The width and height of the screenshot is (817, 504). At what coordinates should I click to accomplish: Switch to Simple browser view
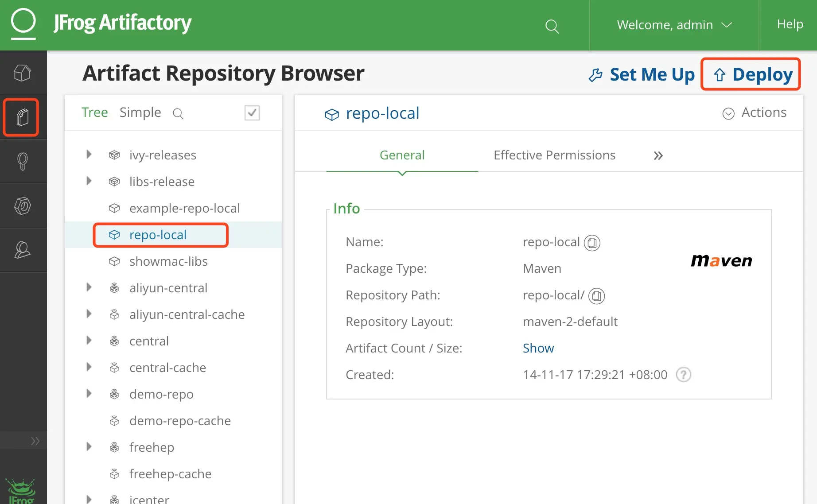[140, 112]
